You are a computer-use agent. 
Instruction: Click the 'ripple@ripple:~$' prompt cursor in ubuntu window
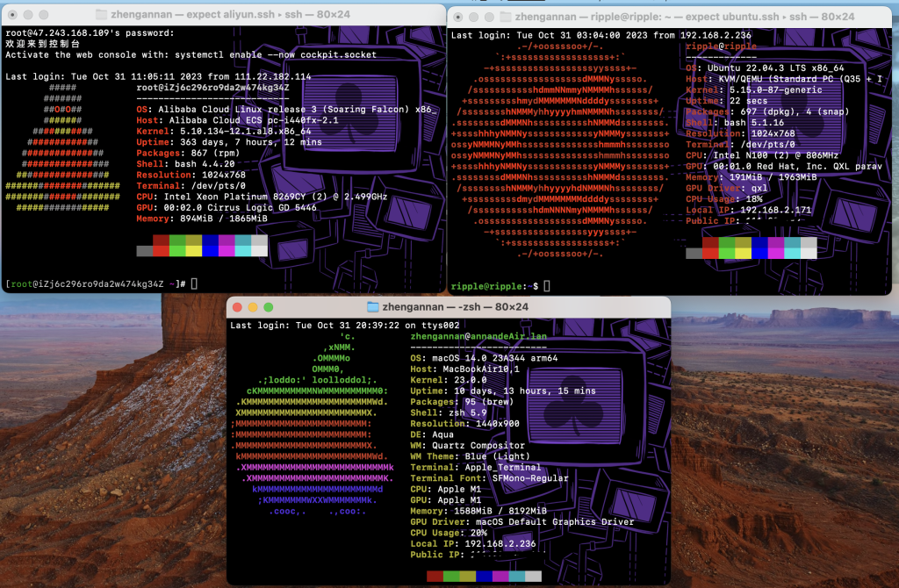(547, 286)
